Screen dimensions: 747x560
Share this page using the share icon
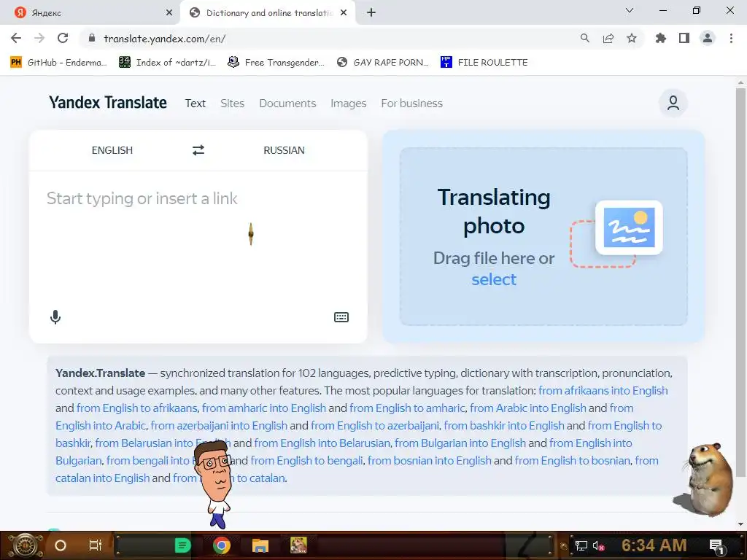point(608,38)
